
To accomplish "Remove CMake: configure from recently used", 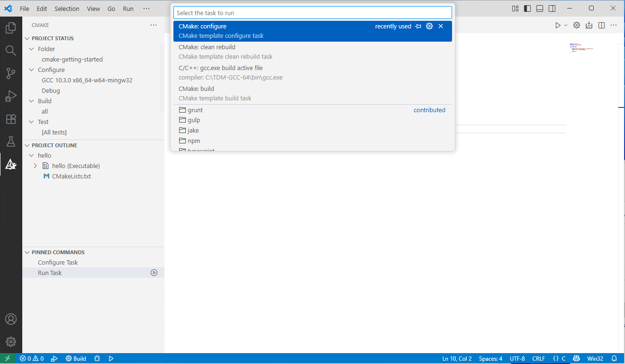I will click(441, 27).
